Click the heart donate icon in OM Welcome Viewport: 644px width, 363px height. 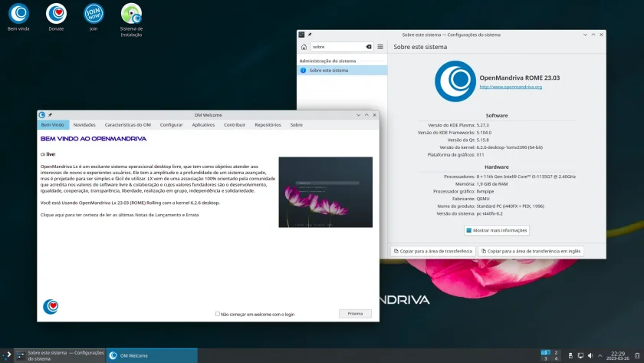click(51, 307)
